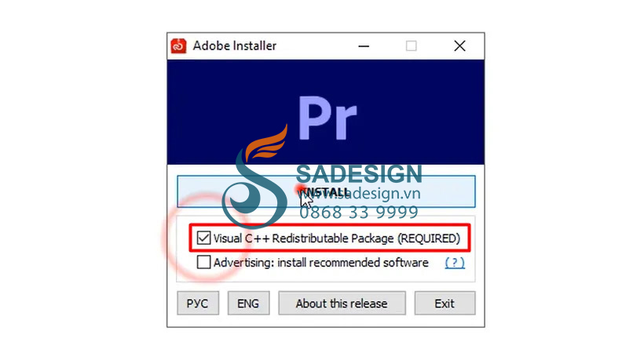Viewport: 644px width, 353px height.
Task: Click the sadesign.vn watermark URL
Action: pyautogui.click(x=359, y=193)
